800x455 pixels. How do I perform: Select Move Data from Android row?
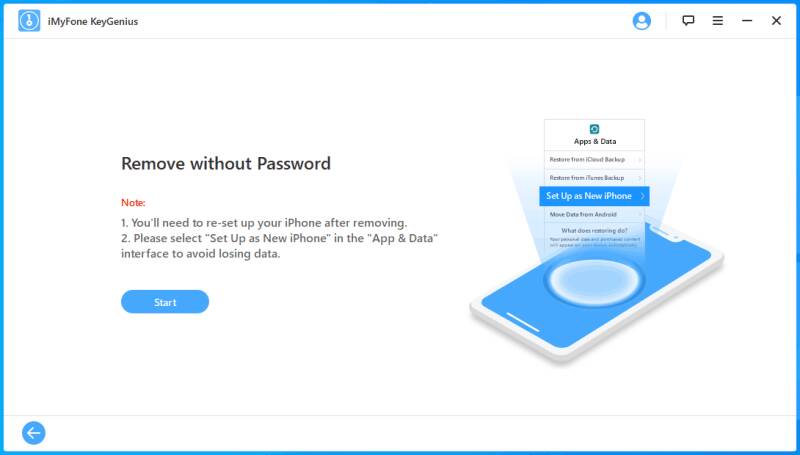click(594, 215)
